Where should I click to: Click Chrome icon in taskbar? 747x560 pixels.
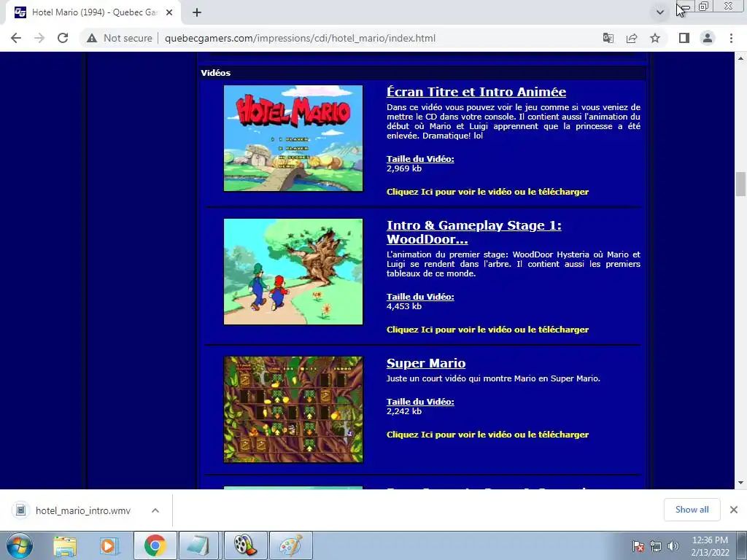[x=155, y=545]
